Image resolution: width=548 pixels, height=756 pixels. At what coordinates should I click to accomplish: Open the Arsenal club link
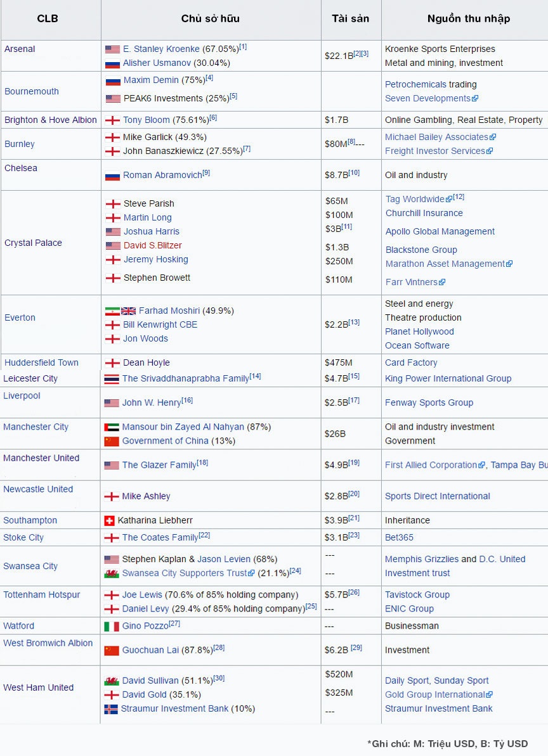pyautogui.click(x=20, y=49)
